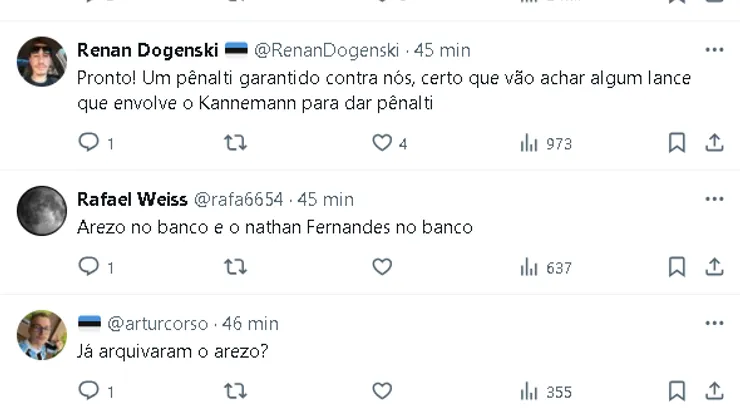The image size is (740, 416).
Task: View analytics showing 973 views
Action: [x=546, y=143]
